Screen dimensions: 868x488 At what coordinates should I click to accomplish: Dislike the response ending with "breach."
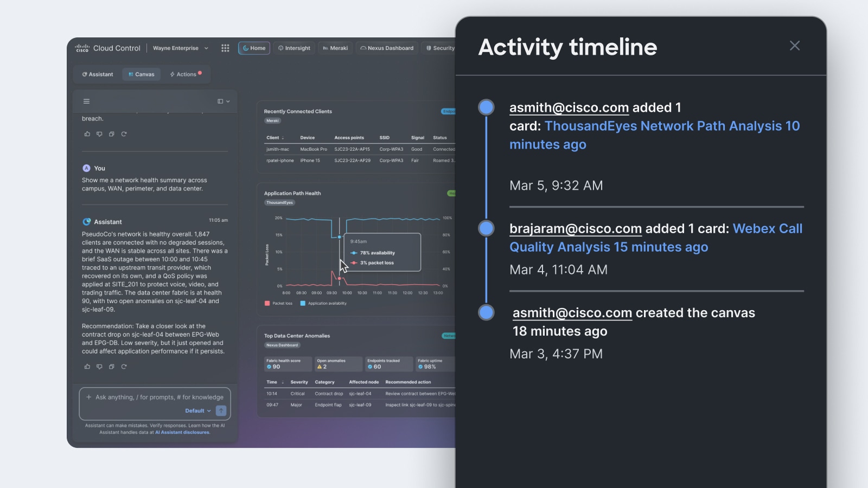[x=99, y=134]
